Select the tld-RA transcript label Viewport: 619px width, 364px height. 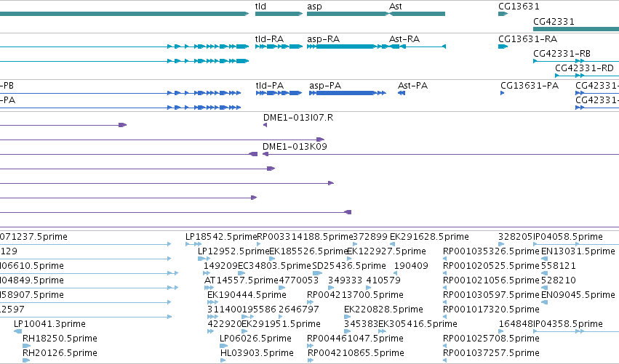point(270,39)
